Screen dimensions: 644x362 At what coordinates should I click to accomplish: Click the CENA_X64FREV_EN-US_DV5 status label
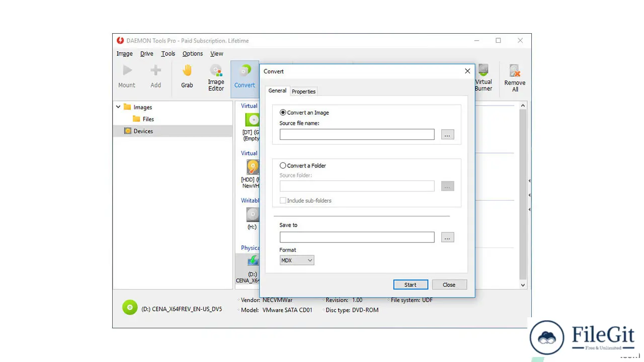click(x=182, y=309)
